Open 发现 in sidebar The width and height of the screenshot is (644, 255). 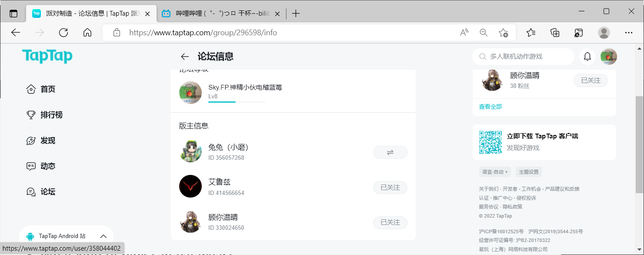point(41,141)
